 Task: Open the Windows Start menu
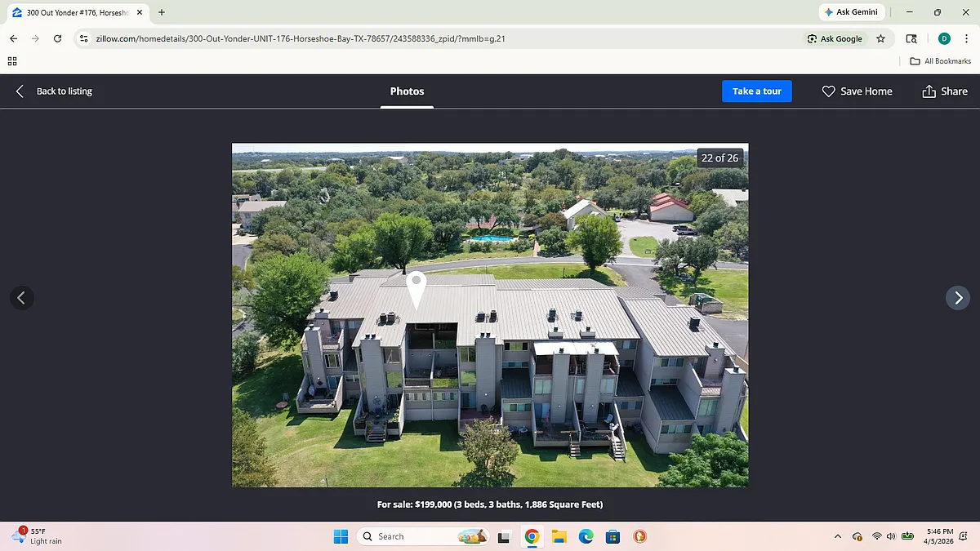coord(341,536)
